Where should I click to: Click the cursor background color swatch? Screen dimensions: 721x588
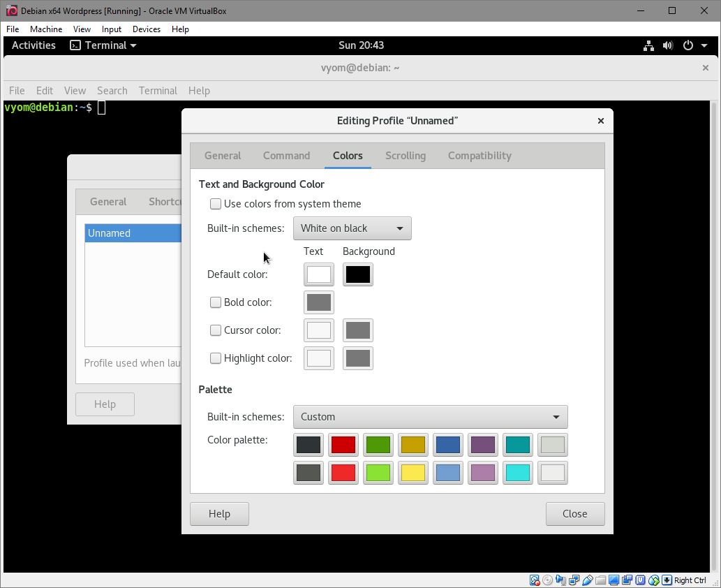pyautogui.click(x=358, y=330)
